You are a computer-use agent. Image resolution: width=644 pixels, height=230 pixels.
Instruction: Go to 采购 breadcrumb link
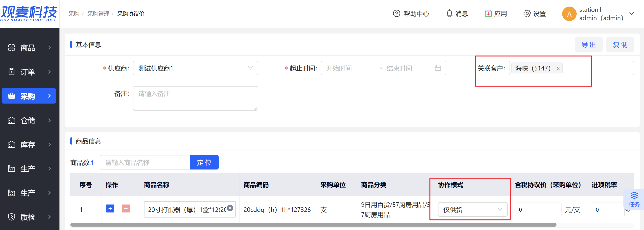click(x=74, y=14)
